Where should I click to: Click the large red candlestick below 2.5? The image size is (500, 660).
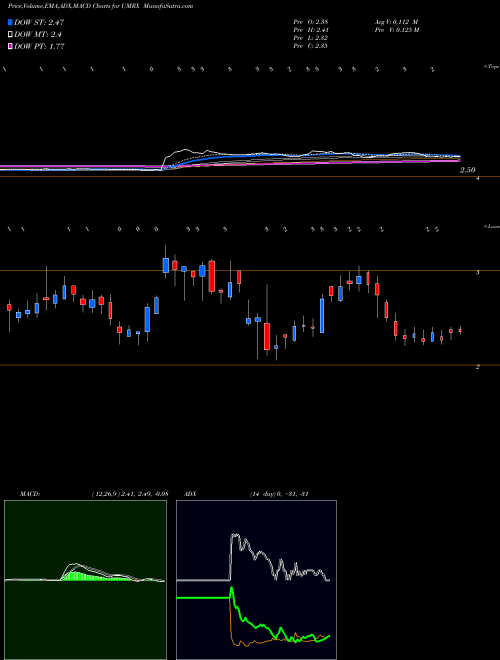coord(267,336)
